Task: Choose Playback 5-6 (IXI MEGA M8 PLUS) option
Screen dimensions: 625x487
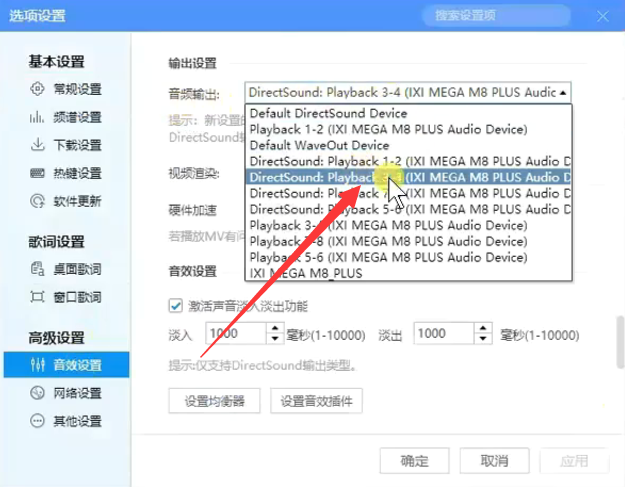Action: tap(409, 257)
